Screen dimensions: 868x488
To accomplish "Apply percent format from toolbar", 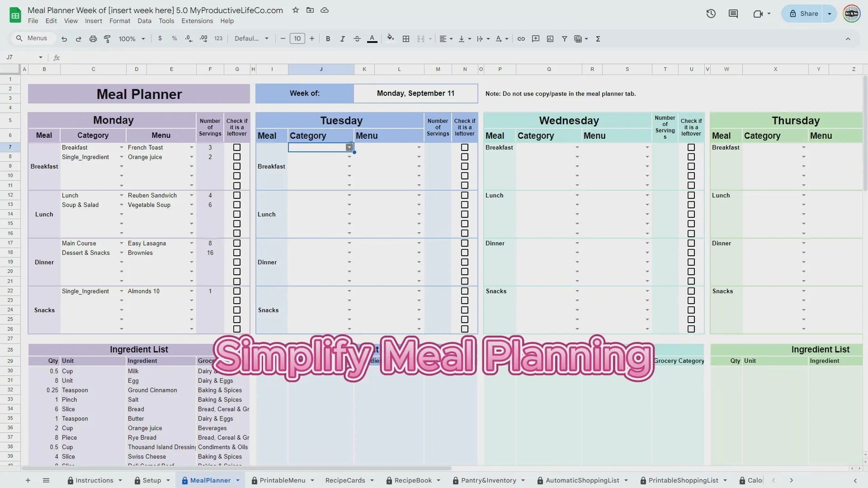I will pyautogui.click(x=175, y=39).
